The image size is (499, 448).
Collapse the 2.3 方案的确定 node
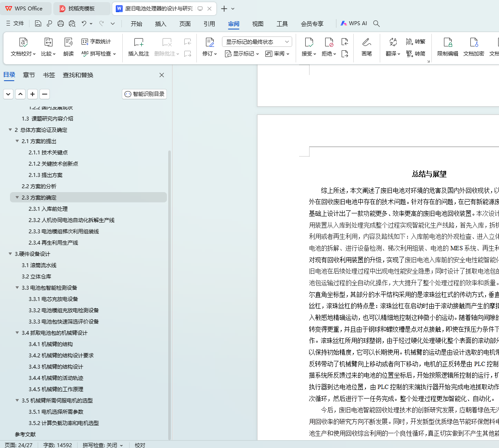point(17,197)
